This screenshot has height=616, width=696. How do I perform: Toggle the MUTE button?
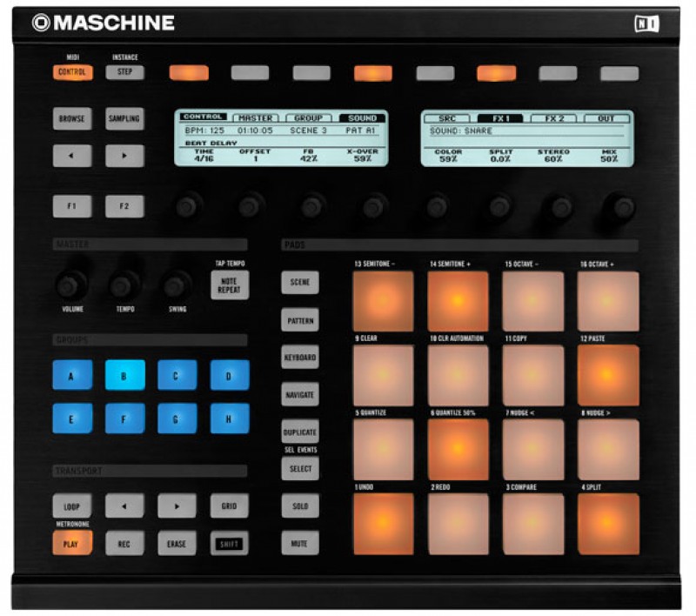[300, 542]
